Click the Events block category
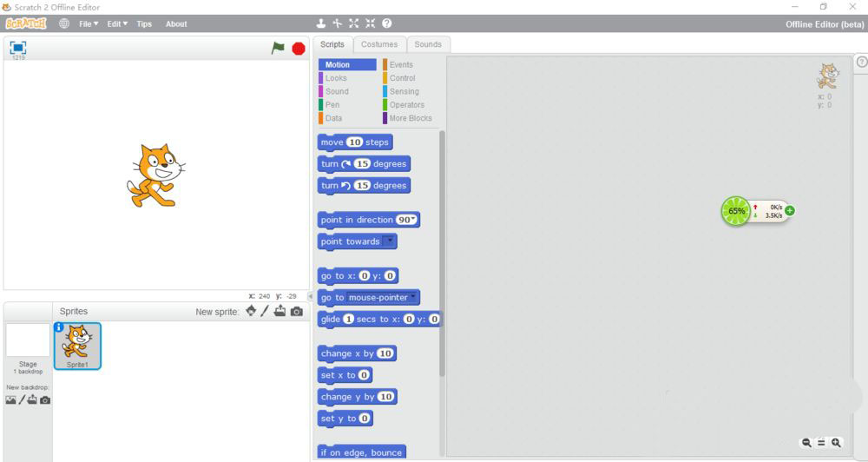 [401, 64]
